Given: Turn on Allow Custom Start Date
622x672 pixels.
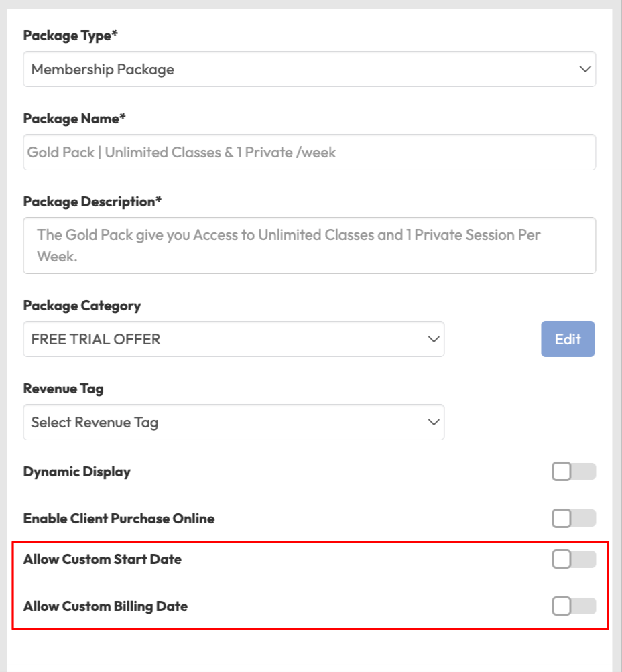Looking at the screenshot, I should 573,559.
